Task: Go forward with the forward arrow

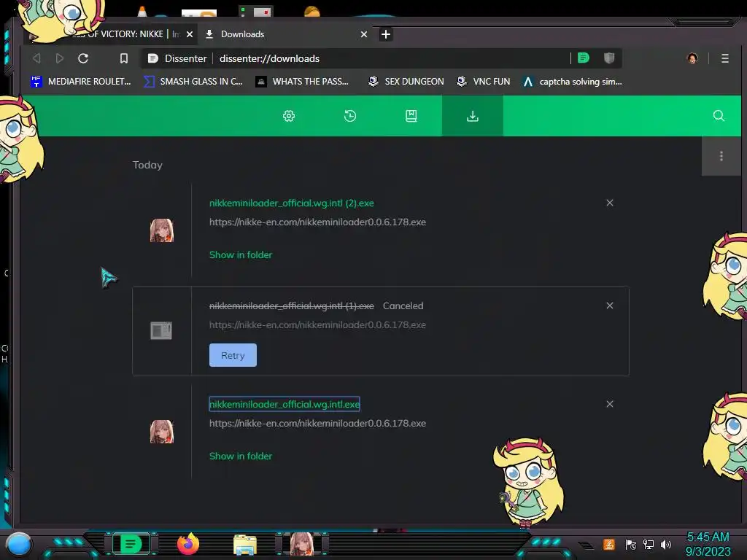Action: click(x=60, y=58)
